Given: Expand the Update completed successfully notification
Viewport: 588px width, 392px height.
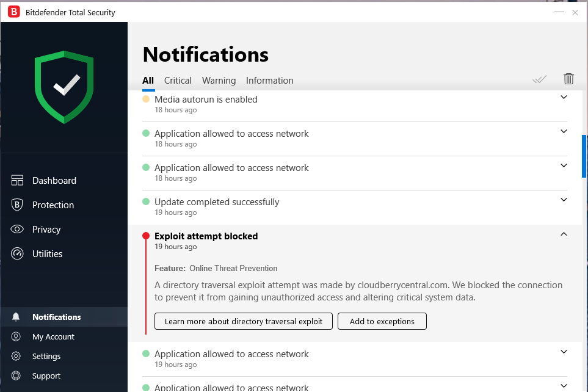Looking at the screenshot, I should (564, 200).
